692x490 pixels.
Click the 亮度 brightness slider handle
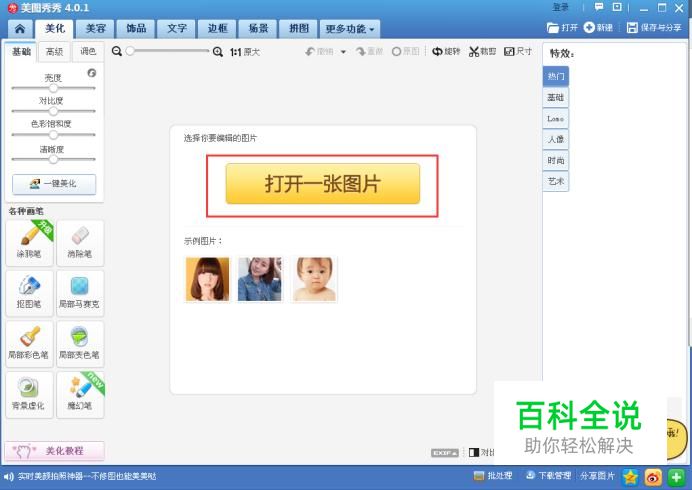coord(53,87)
